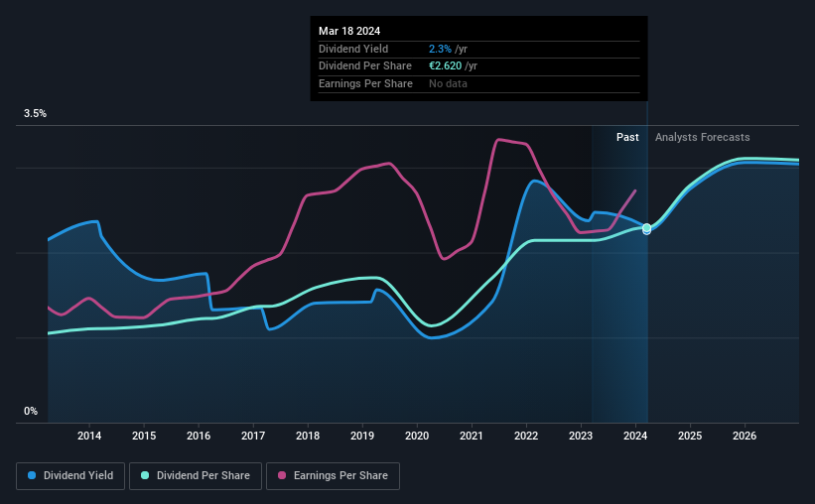Image resolution: width=815 pixels, height=504 pixels.
Task: Click the 2025 x-axis label
Action: point(690,436)
